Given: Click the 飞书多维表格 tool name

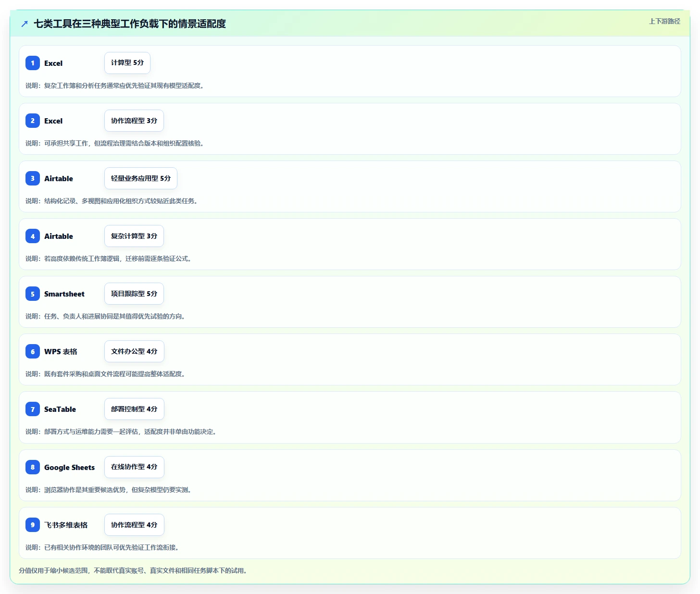Looking at the screenshot, I should pyautogui.click(x=66, y=525).
